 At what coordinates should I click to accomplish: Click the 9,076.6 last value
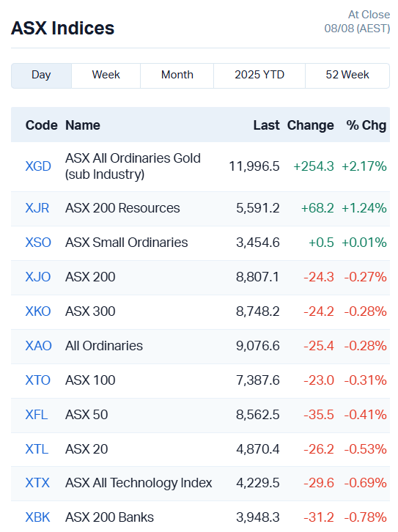tap(258, 346)
